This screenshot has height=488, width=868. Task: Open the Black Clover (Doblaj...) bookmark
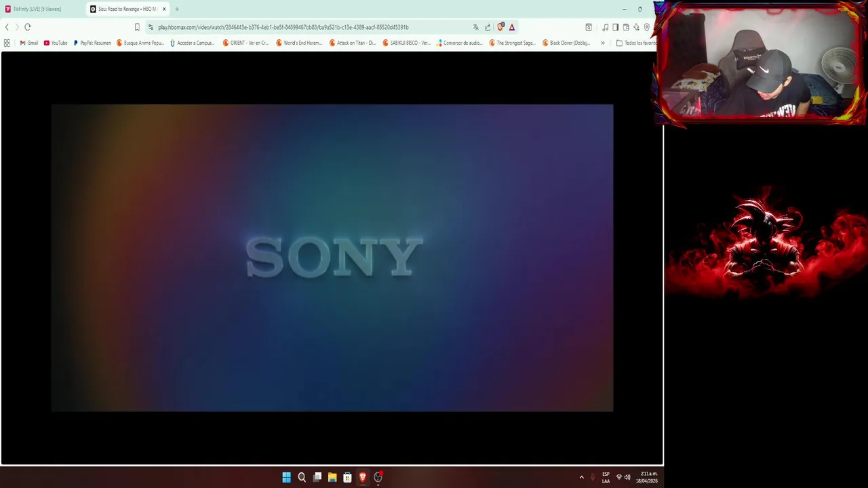click(566, 43)
